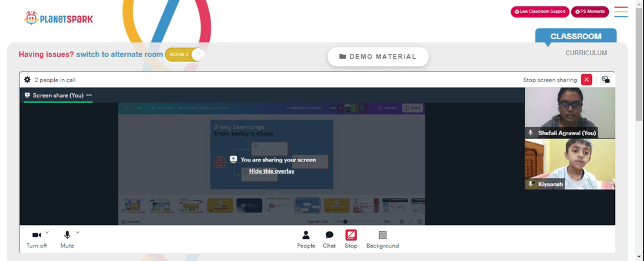Screen dimensions: 644x261
Task: Select slide 95 yellow thumbnail
Action: pos(220,205)
